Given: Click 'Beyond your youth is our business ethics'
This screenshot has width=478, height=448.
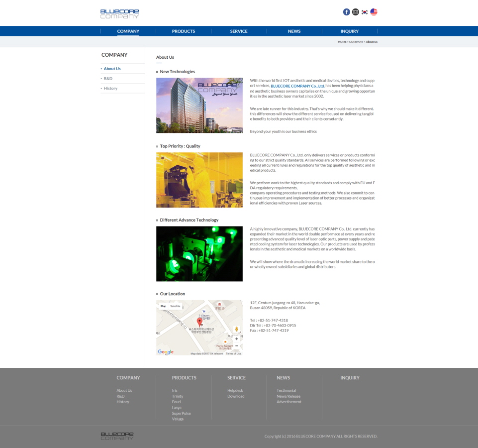Looking at the screenshot, I should pyautogui.click(x=283, y=131).
